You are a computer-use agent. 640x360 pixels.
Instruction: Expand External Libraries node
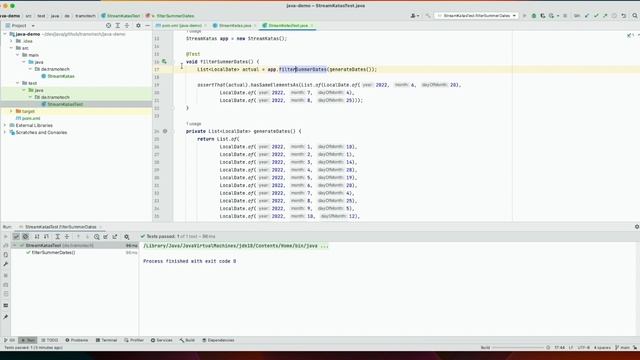(x=5, y=125)
